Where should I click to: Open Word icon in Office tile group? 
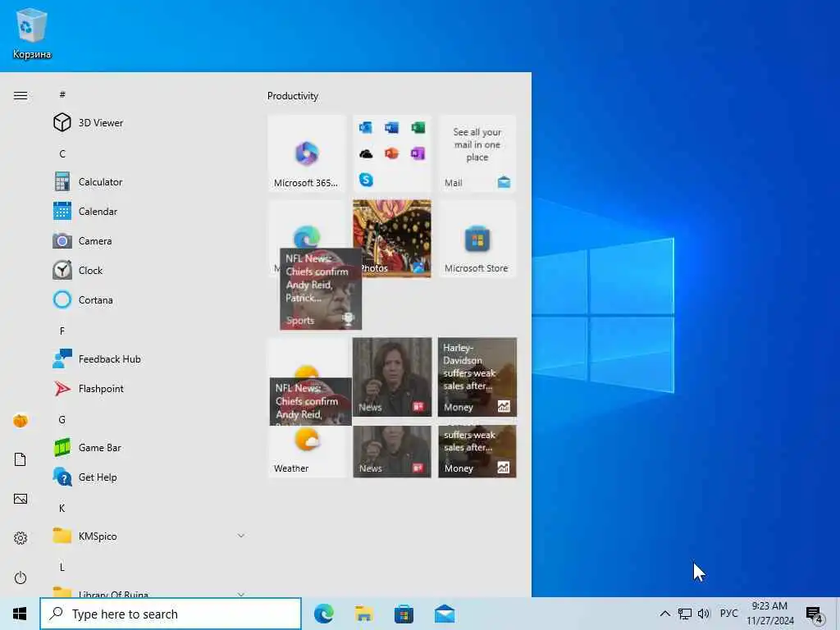[x=391, y=127]
